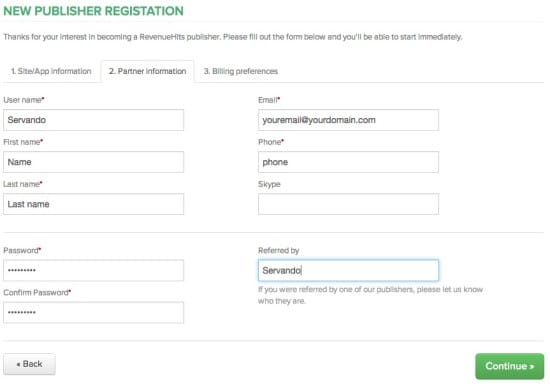
Task: Click the New Publisher Registation heading
Action: (93, 11)
